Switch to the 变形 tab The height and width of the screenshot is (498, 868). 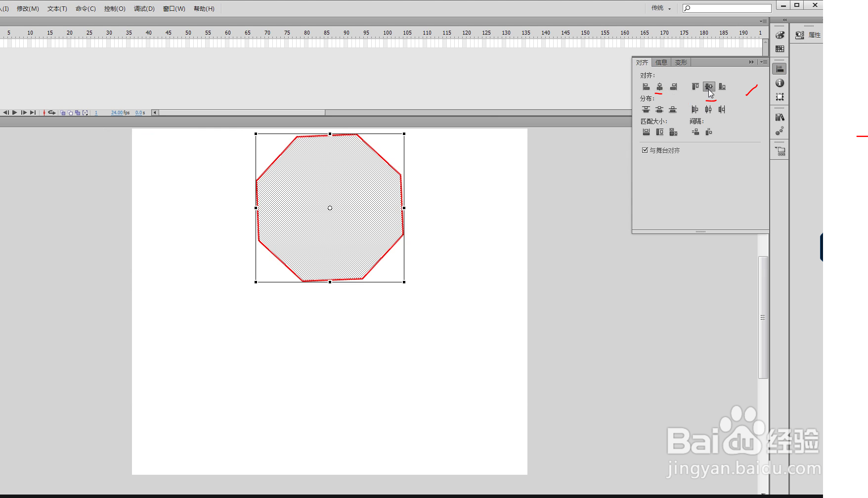point(681,62)
